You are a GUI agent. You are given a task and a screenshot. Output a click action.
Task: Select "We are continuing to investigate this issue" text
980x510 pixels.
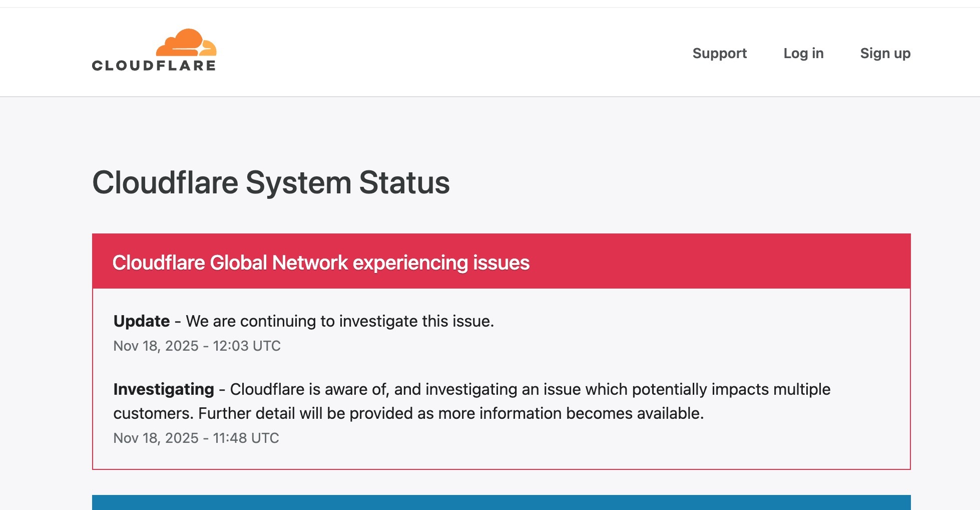pyautogui.click(x=340, y=321)
